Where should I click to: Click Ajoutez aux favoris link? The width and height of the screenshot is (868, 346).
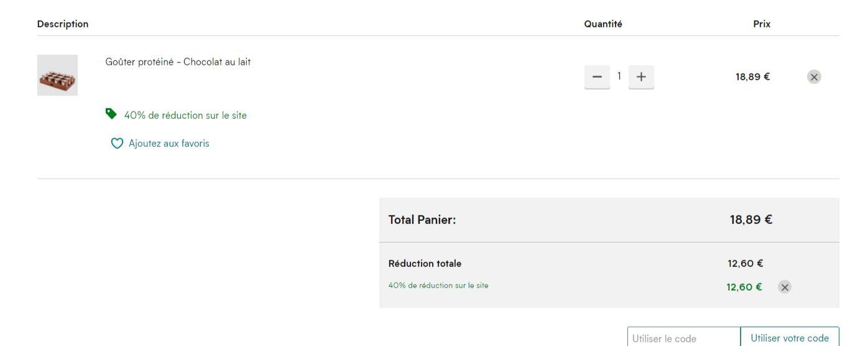[x=169, y=144]
